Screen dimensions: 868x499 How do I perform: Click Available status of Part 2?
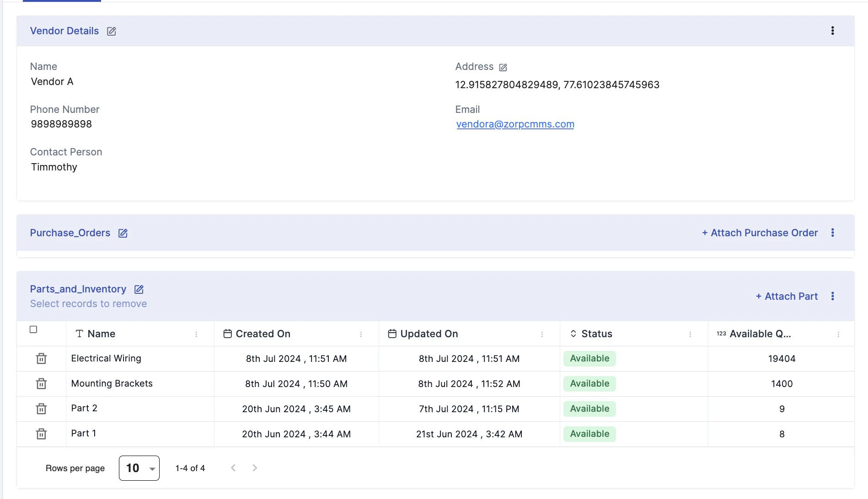coord(589,409)
